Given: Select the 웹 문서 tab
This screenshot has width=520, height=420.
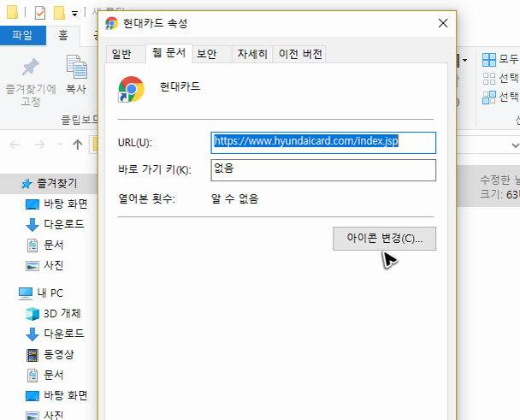Looking at the screenshot, I should (168, 53).
